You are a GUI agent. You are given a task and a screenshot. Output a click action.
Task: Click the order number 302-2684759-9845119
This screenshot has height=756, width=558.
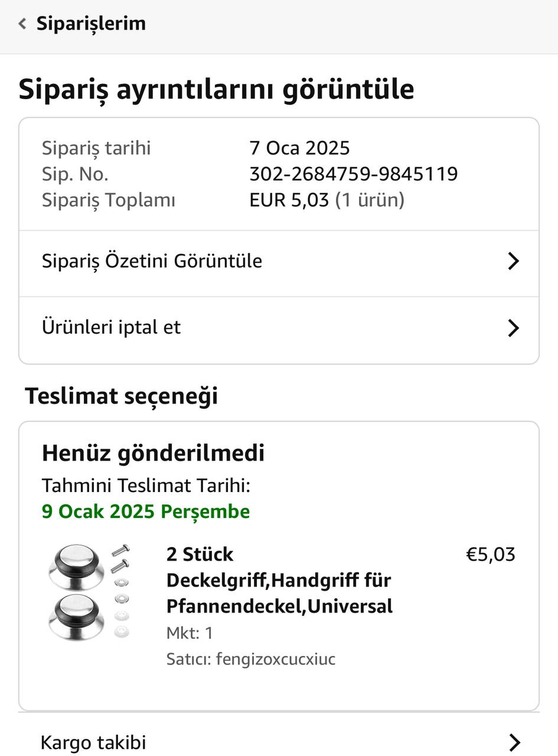pyautogui.click(x=353, y=174)
